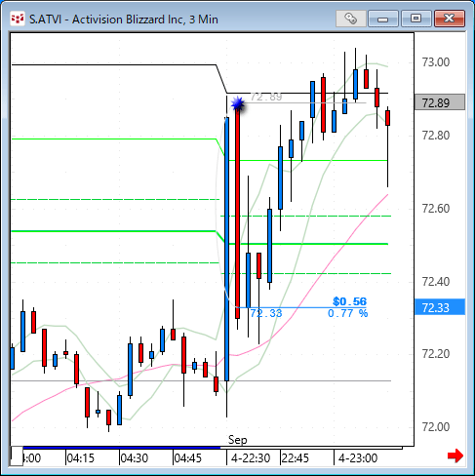Click the $0.56 profit label
475x476 pixels.
pyautogui.click(x=349, y=301)
